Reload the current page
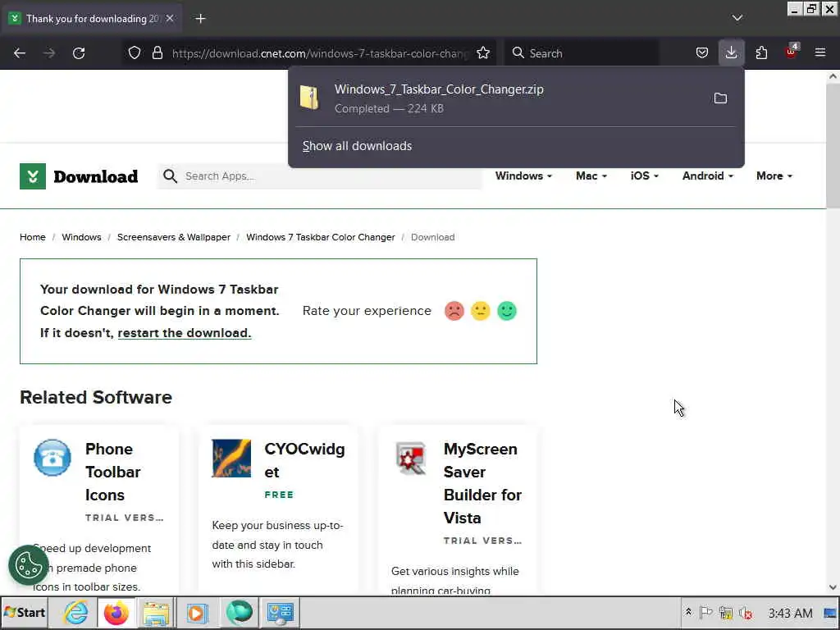This screenshot has height=630, width=840. [79, 53]
